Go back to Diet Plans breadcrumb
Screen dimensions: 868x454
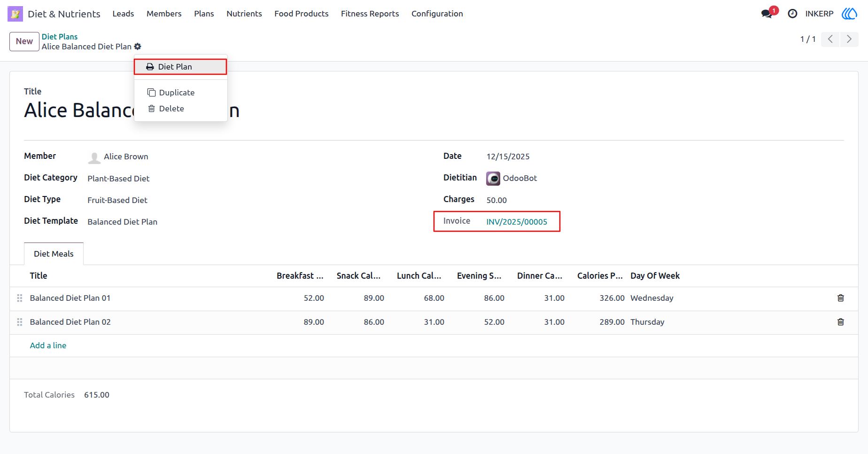click(x=60, y=37)
